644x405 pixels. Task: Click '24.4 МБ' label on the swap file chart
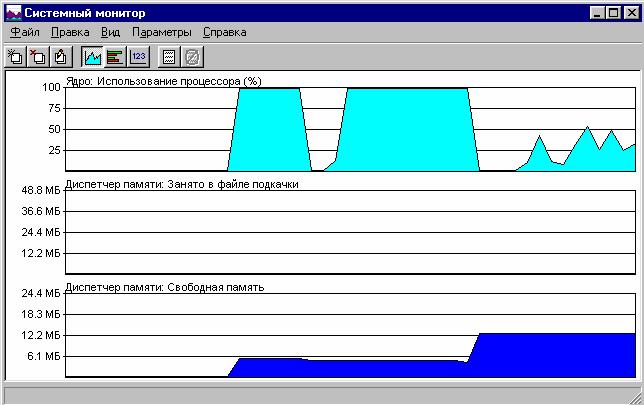click(41, 232)
